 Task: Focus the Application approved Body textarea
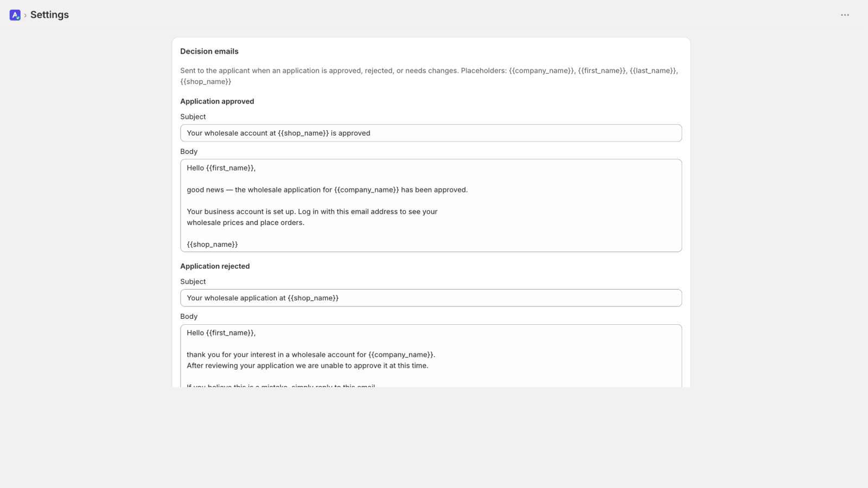[x=431, y=206]
